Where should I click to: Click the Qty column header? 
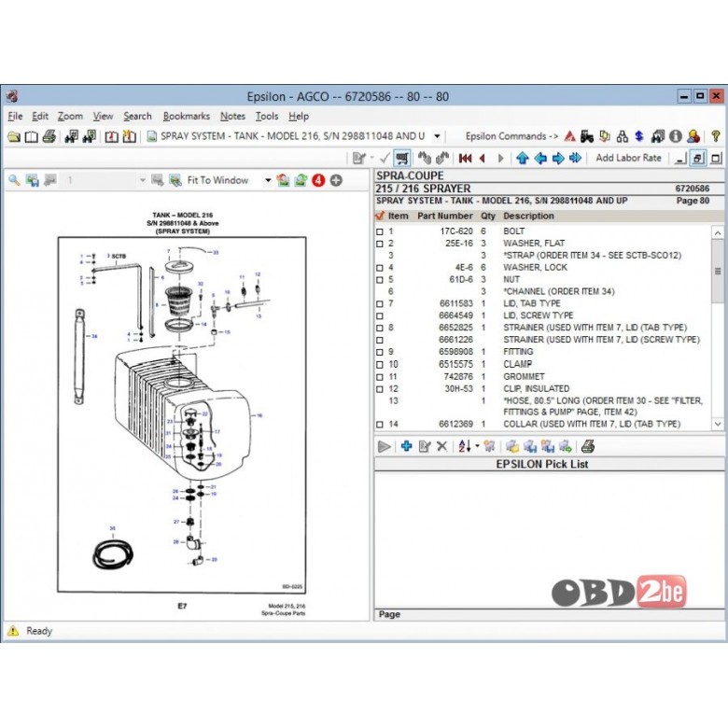(x=487, y=216)
